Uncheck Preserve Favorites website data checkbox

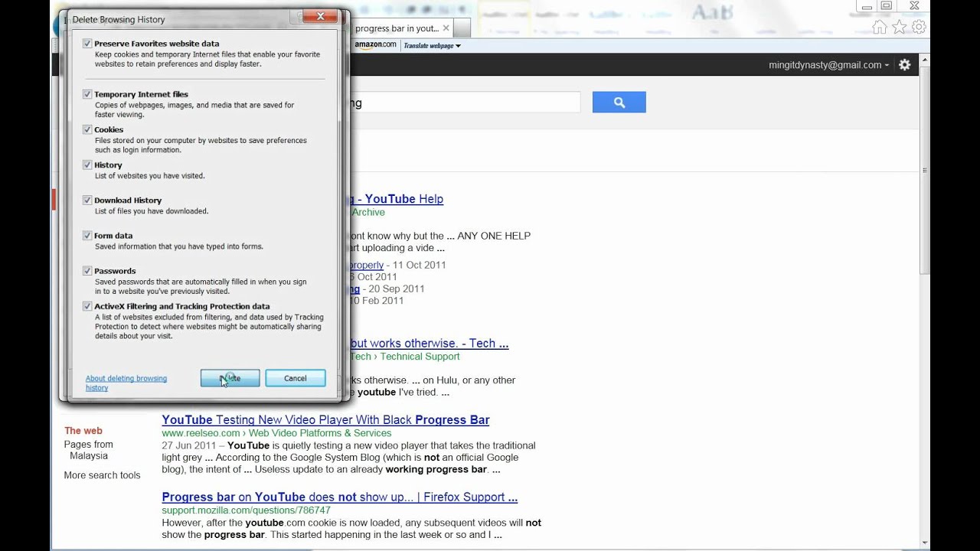pyautogui.click(x=87, y=44)
